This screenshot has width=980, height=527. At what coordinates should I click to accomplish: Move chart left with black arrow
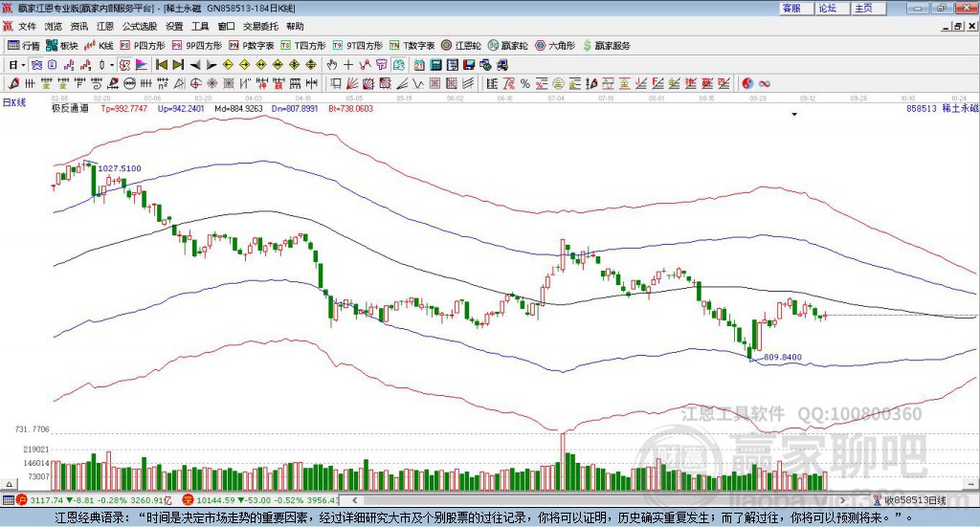click(x=195, y=65)
